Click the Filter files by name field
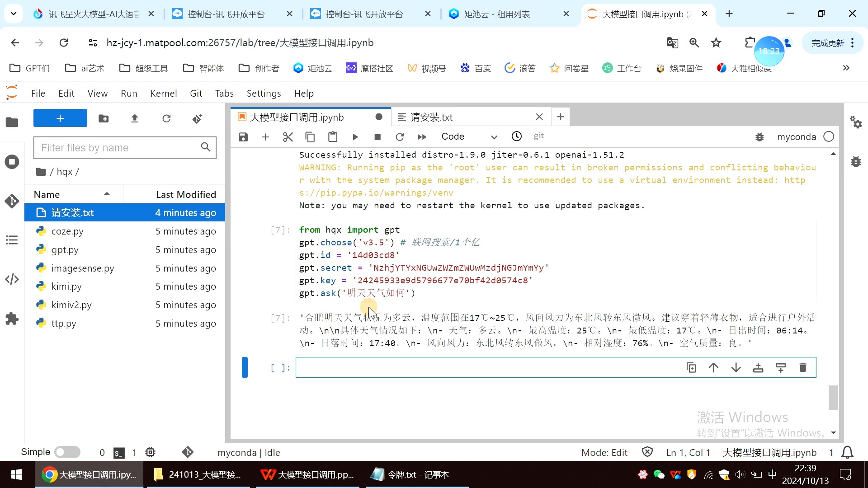This screenshot has height=488, width=868. [118, 148]
